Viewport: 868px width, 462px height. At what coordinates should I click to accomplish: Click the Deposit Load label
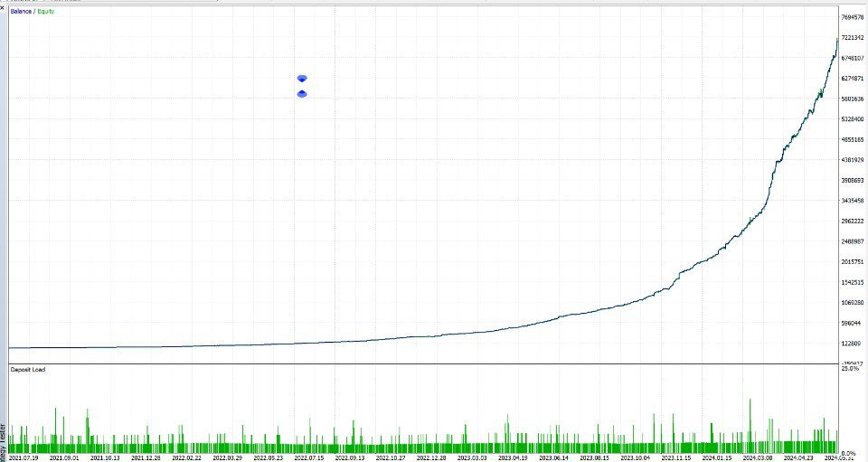tap(28, 370)
